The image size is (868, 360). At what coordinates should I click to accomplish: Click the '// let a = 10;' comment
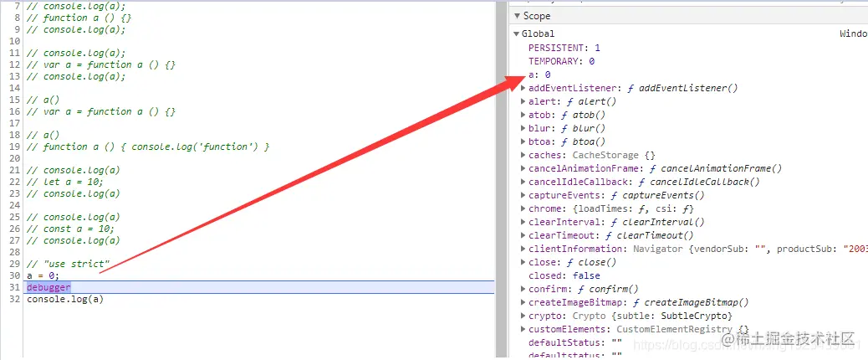coord(64,182)
